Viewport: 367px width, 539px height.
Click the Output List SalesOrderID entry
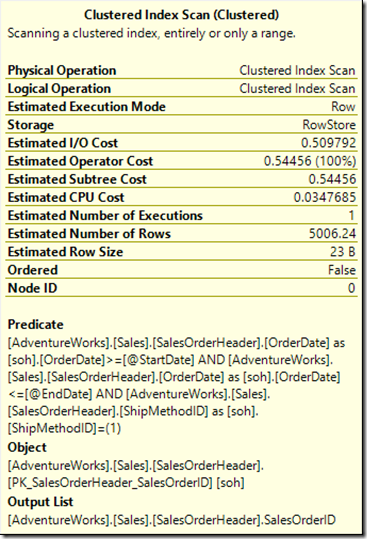coord(172,520)
